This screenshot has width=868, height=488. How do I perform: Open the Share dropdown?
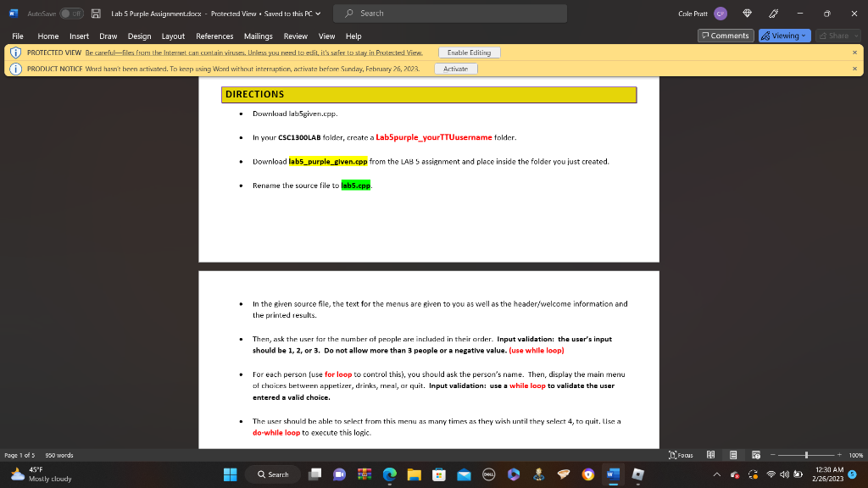[837, 36]
